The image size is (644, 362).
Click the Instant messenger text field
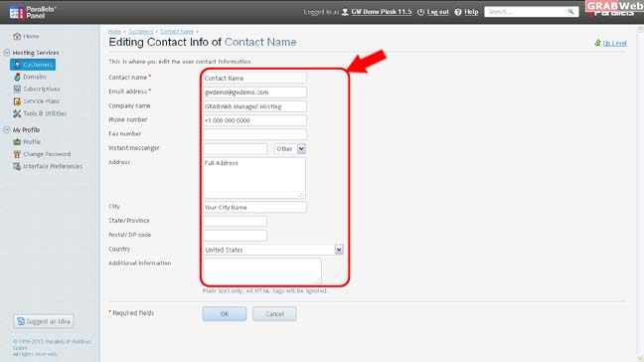(235, 149)
